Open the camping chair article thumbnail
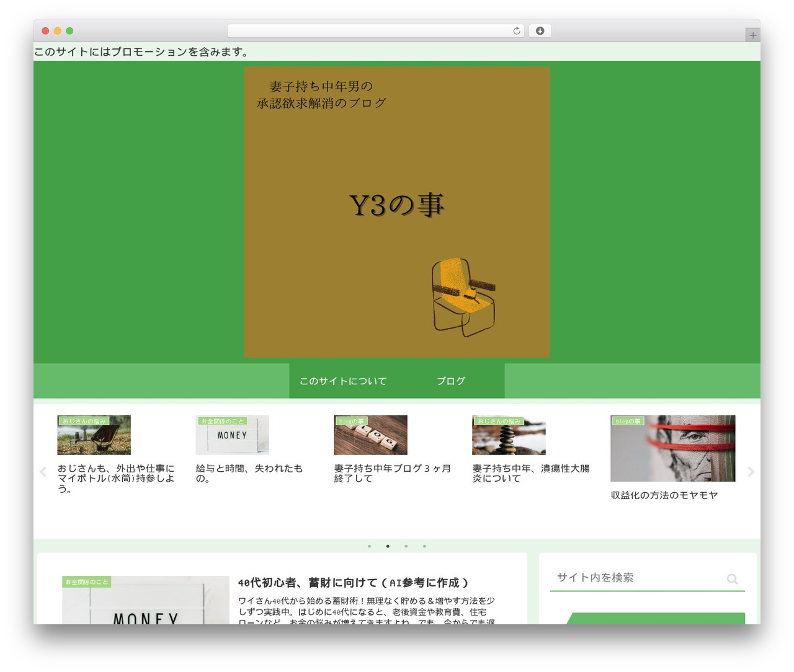The image size is (794, 672). [94, 435]
